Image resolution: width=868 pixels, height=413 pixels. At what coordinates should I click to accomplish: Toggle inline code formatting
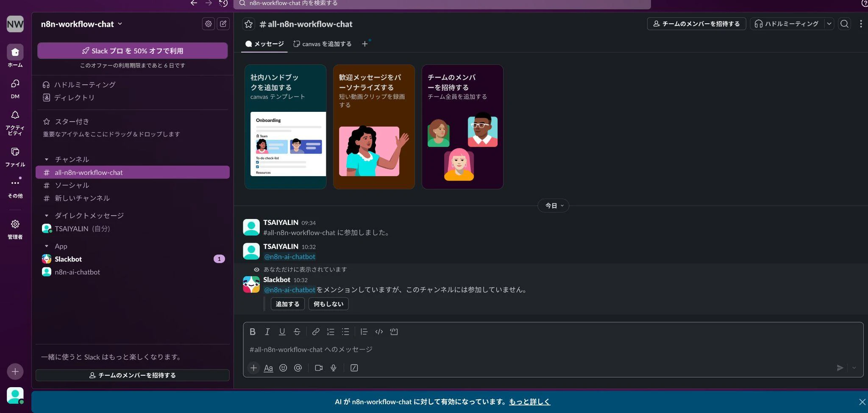379,332
